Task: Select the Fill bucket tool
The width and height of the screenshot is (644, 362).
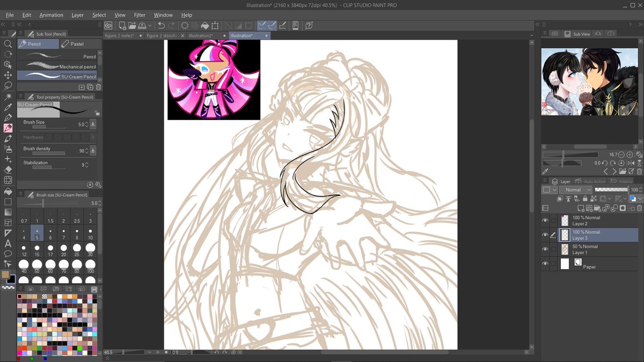Action: click(8, 191)
